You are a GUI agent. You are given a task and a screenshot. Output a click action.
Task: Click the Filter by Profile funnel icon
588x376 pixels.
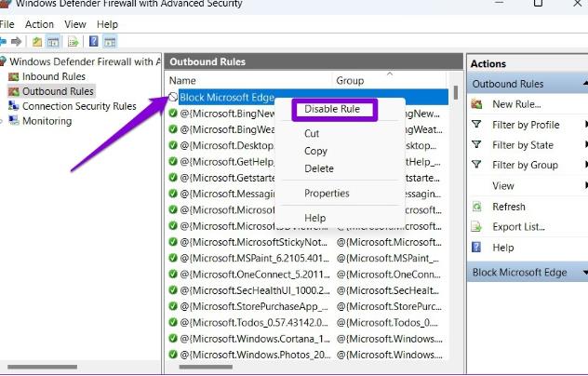(476, 124)
